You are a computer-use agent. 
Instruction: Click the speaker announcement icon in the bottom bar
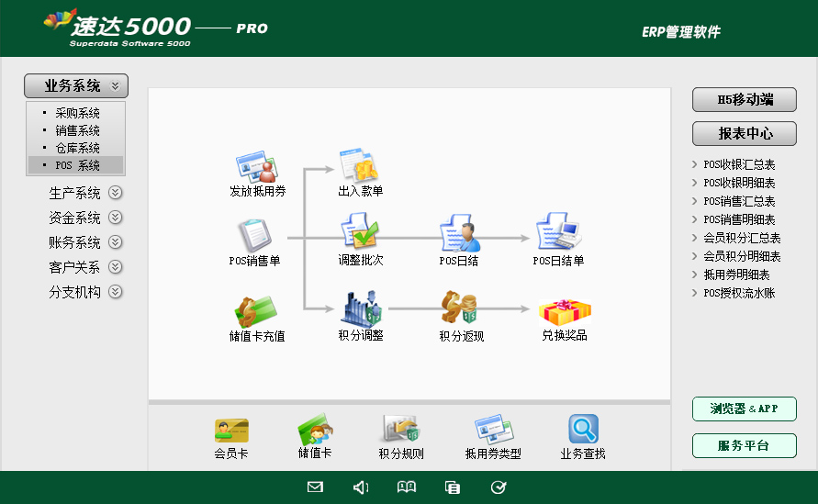pos(361,487)
